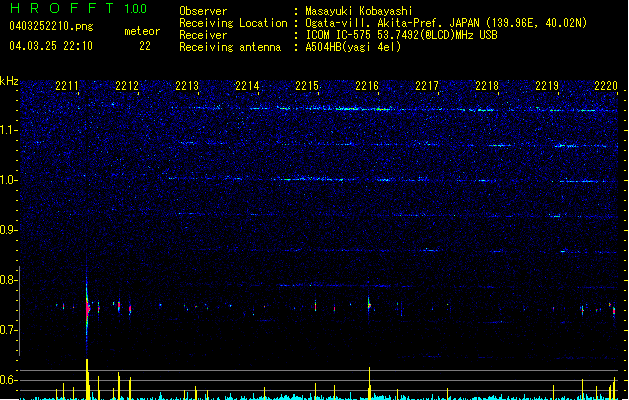This screenshot has height=400, width=629.
Task: Click the kHz axis unit label
Action: 9,81
